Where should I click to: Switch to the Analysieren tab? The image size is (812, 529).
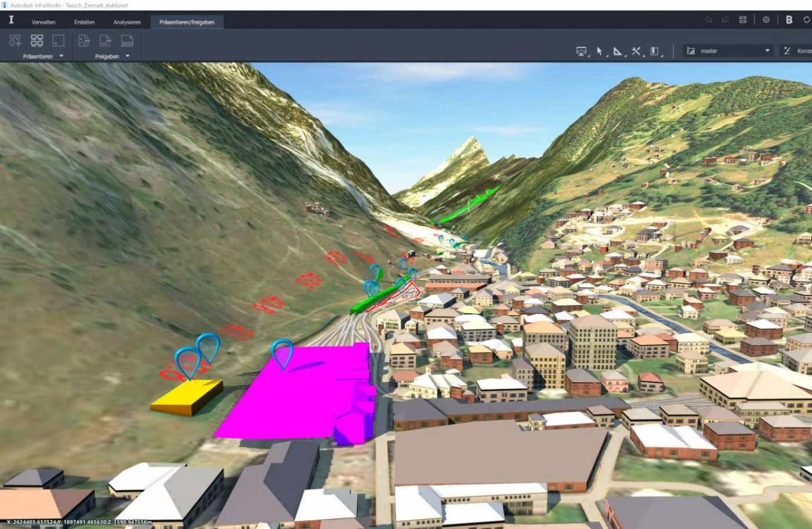point(127,22)
